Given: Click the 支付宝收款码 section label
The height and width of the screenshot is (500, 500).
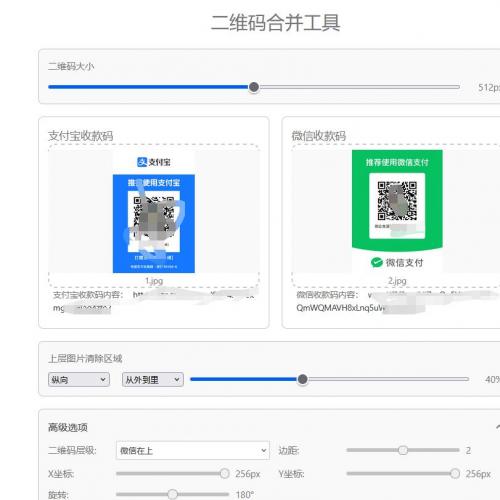Looking at the screenshot, I should pyautogui.click(x=81, y=136).
